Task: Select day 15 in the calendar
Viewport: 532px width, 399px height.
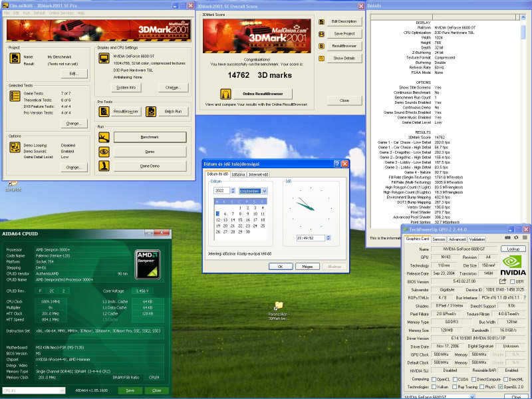Action: (x=240, y=220)
